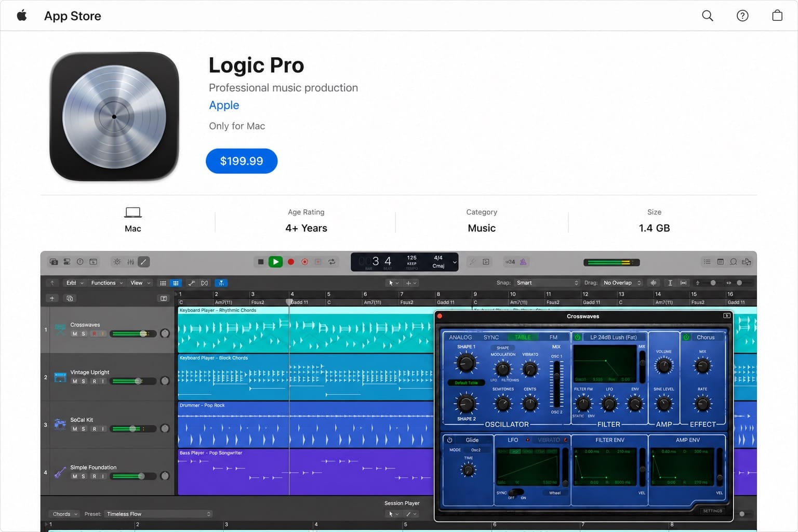Toggle the highlighted blue grid view icon
The height and width of the screenshot is (532, 798).
pyautogui.click(x=176, y=283)
